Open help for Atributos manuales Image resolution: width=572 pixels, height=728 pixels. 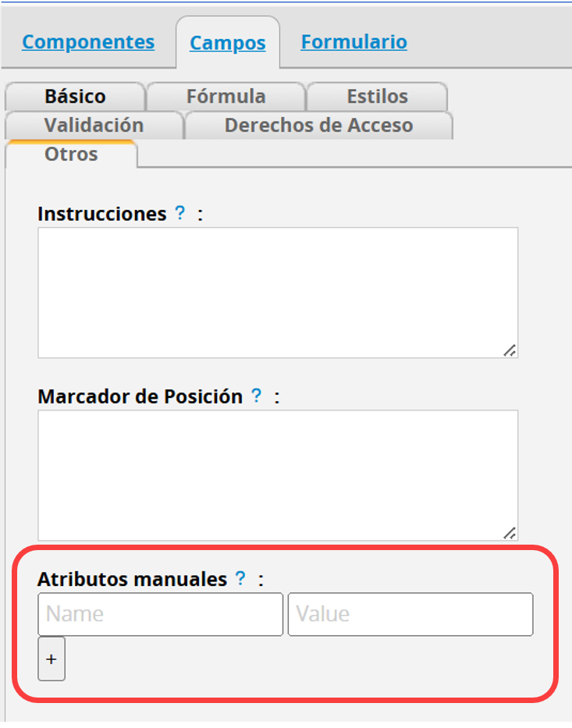tap(240, 578)
